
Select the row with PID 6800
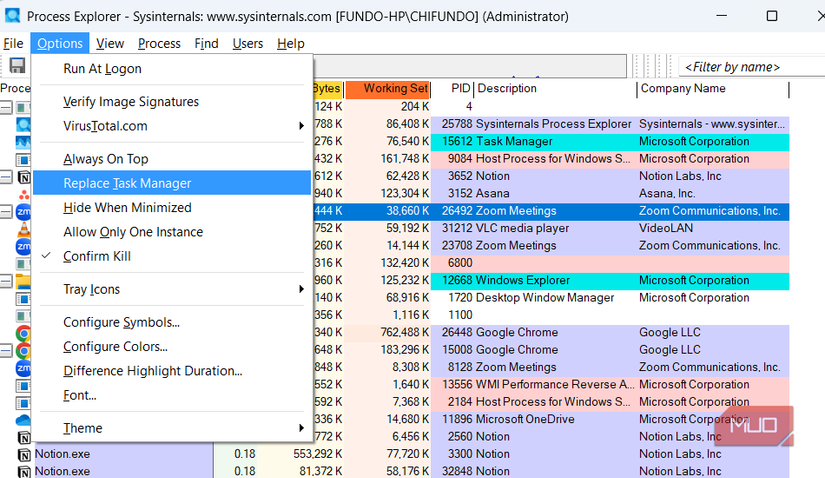(550, 263)
